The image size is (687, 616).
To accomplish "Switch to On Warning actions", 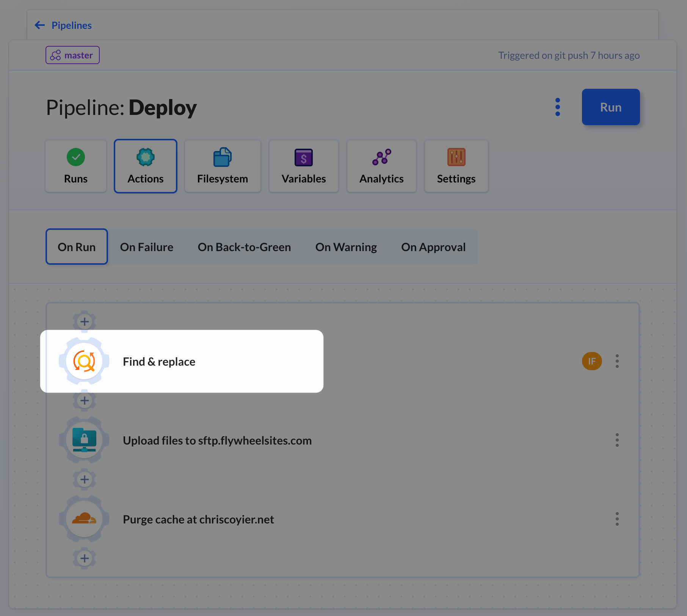I will [346, 247].
